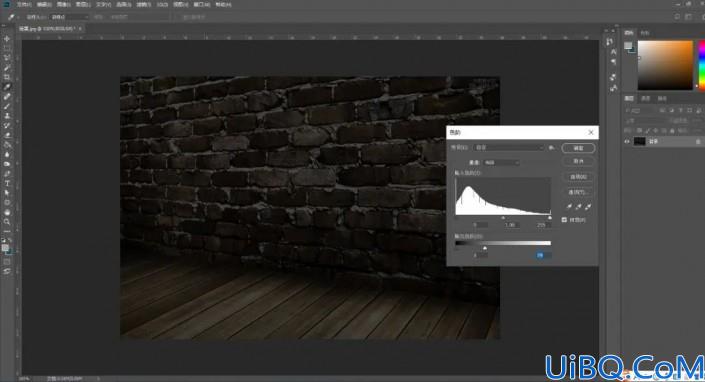Pick the white point eyedropper in Levels
This screenshot has width=705, height=382.
pyautogui.click(x=588, y=206)
